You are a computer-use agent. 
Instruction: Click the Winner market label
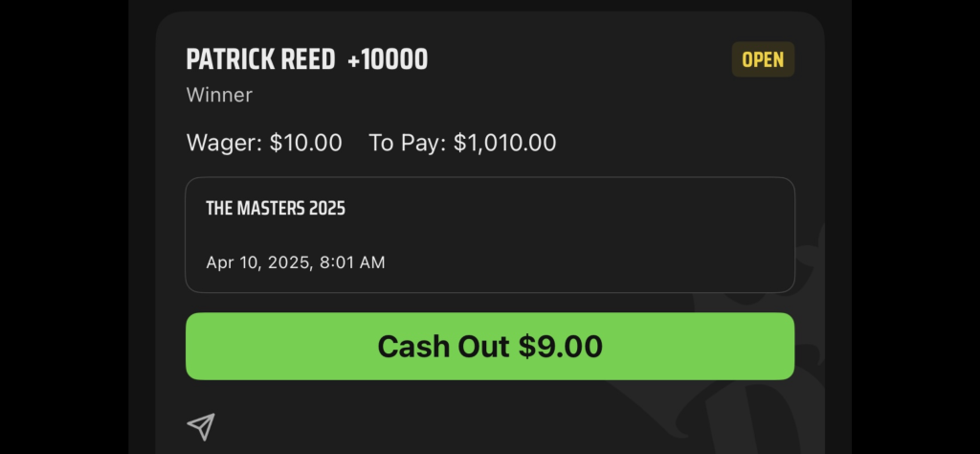(x=219, y=95)
